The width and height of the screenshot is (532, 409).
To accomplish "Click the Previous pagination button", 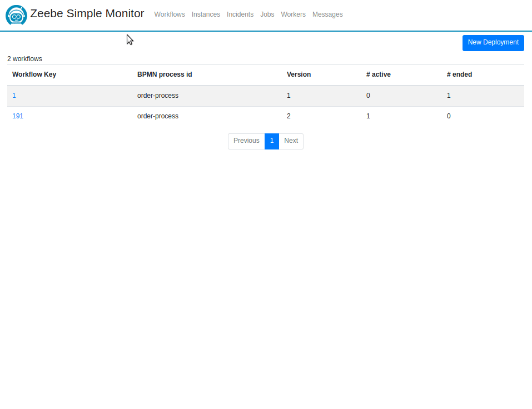I will point(246,141).
